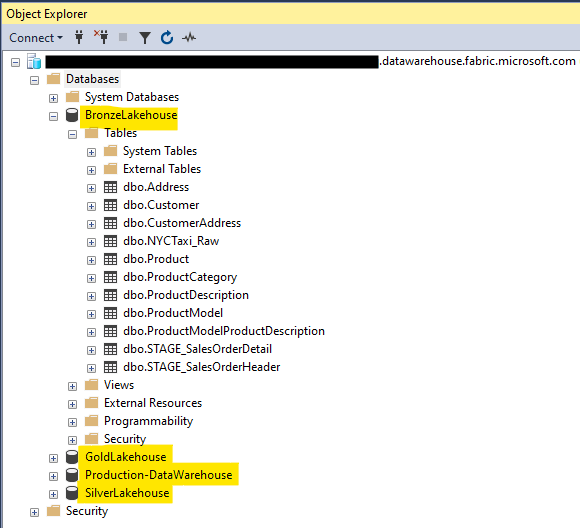Click the dbo.ProductModel table icon
The image size is (580, 528).
[x=110, y=313]
